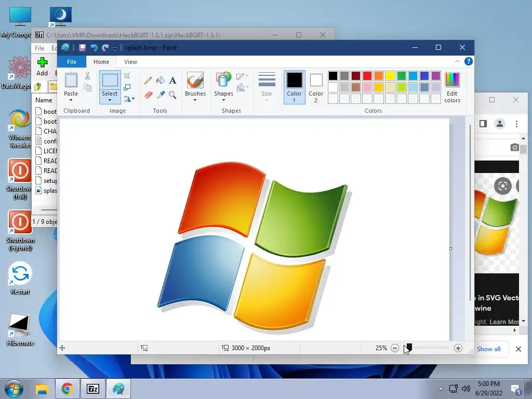Pick the Text tool in Paint

click(172, 81)
